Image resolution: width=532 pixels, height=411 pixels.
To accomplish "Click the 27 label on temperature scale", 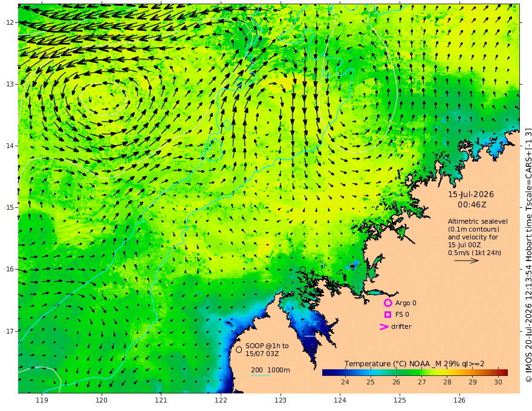I will pos(422,382).
